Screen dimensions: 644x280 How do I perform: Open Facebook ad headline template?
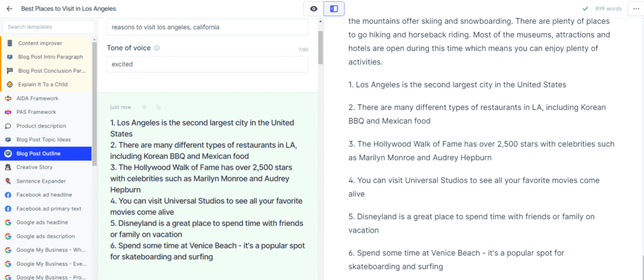(46, 195)
